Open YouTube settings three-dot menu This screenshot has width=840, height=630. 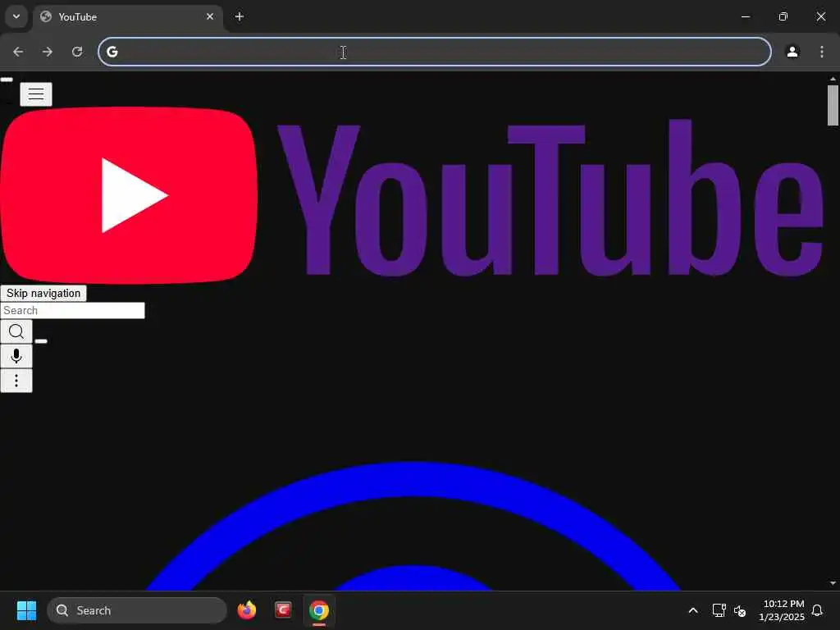tap(16, 381)
